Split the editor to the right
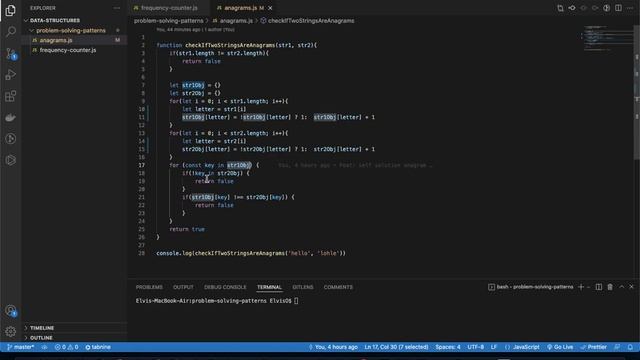This screenshot has height=360, width=640. [x=618, y=8]
